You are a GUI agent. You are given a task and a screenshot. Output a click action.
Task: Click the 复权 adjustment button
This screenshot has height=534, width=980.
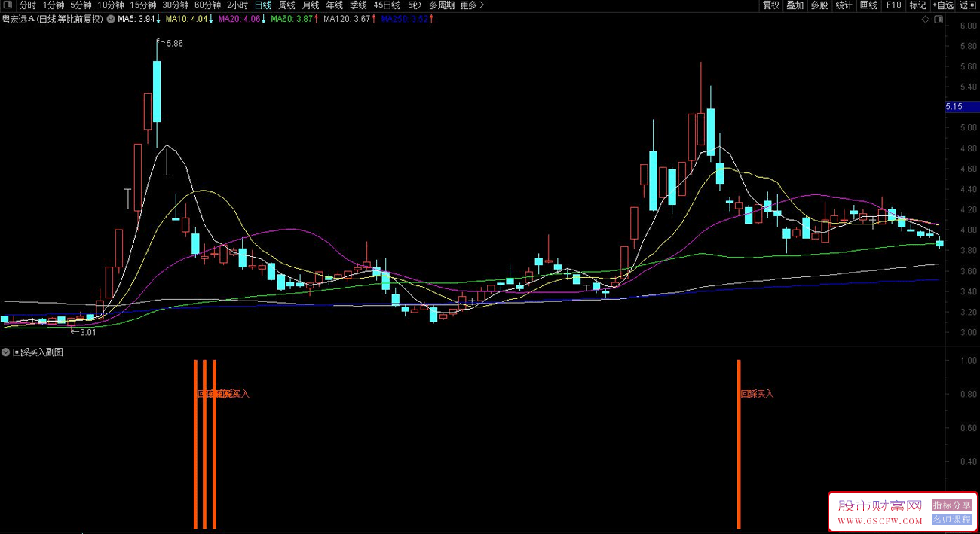point(771,5)
